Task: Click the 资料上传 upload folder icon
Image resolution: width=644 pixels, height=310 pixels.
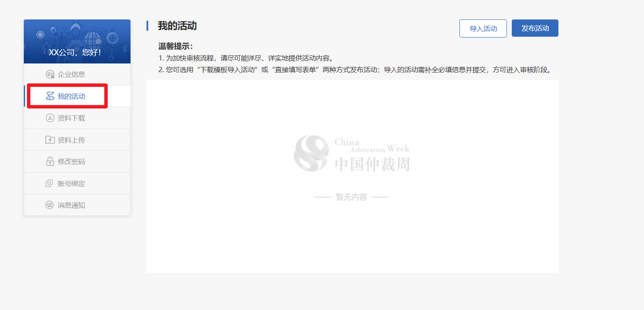Action: pos(50,140)
